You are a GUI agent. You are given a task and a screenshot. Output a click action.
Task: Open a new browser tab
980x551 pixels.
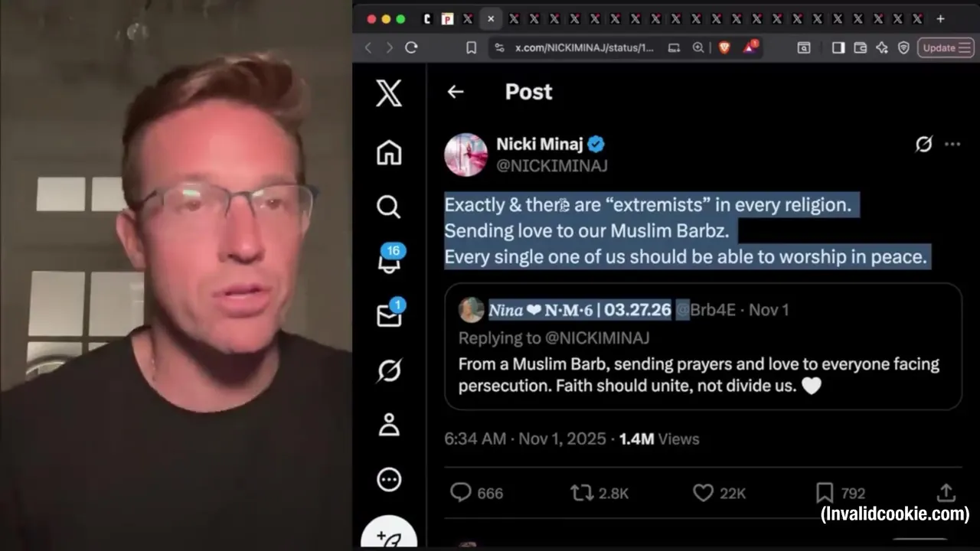click(x=940, y=19)
